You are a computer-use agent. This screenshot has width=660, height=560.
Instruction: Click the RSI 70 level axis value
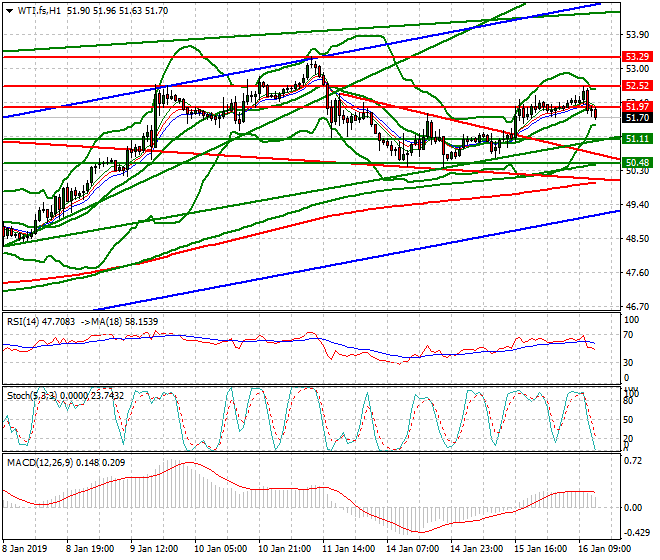click(x=628, y=335)
